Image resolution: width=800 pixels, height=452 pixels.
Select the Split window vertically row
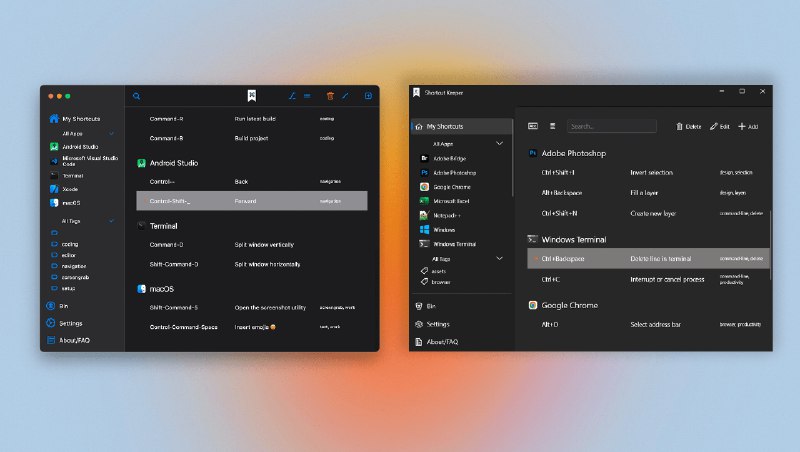tap(252, 245)
